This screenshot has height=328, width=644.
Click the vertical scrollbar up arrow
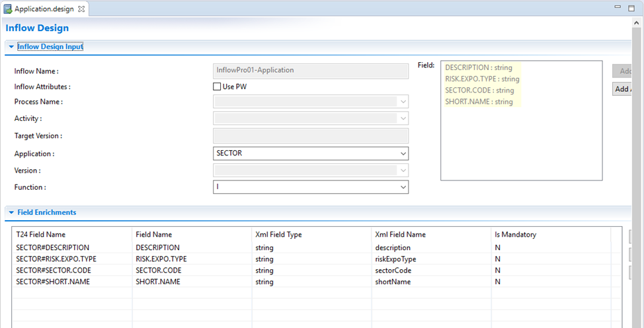638,23
